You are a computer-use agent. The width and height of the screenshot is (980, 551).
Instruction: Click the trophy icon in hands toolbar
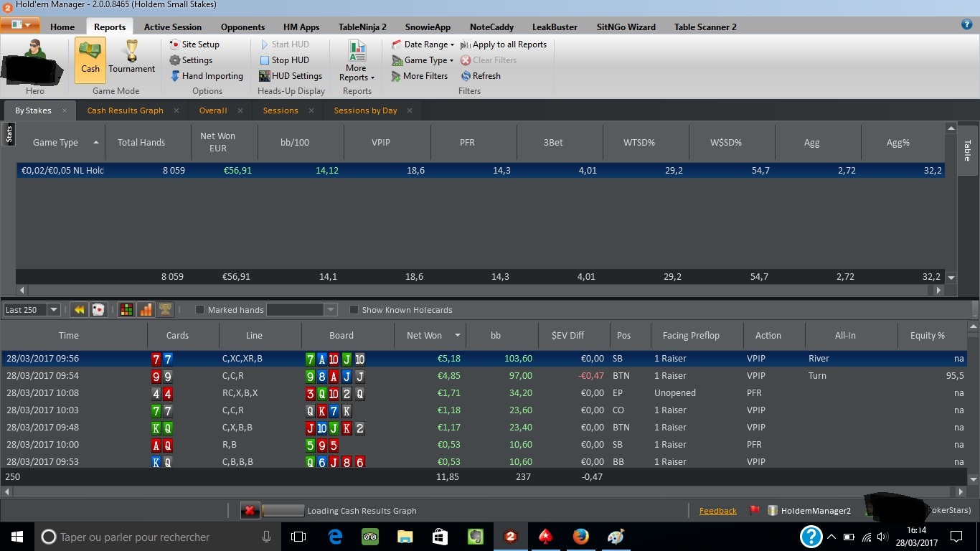click(x=165, y=310)
